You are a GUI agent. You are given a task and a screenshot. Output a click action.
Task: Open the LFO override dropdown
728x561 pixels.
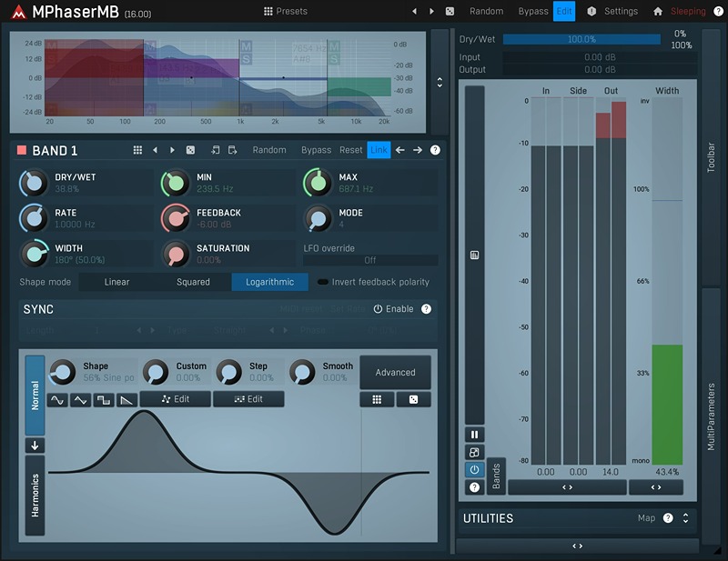tap(370, 260)
